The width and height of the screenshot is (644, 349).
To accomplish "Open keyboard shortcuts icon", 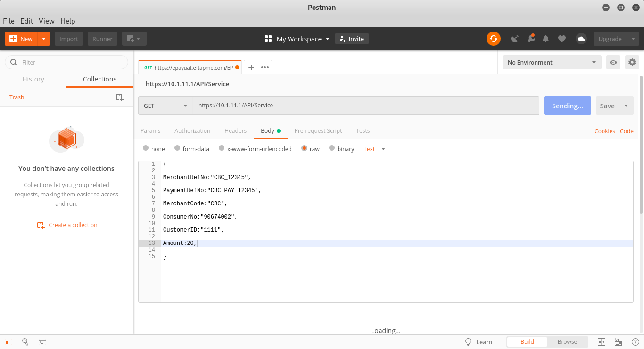I will (618, 342).
